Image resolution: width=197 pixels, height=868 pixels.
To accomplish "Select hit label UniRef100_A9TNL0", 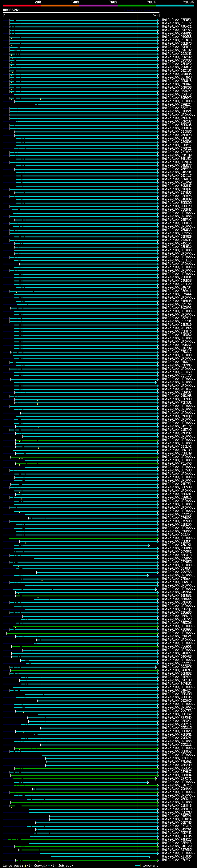I will (x=176, y=40).
